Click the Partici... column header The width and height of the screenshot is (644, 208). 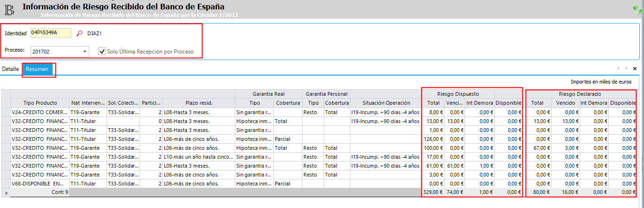click(x=152, y=103)
